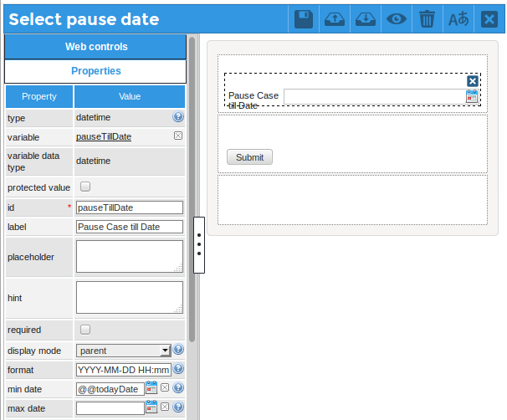
Task: Open the pauseTillDate variable link
Action: [104, 136]
